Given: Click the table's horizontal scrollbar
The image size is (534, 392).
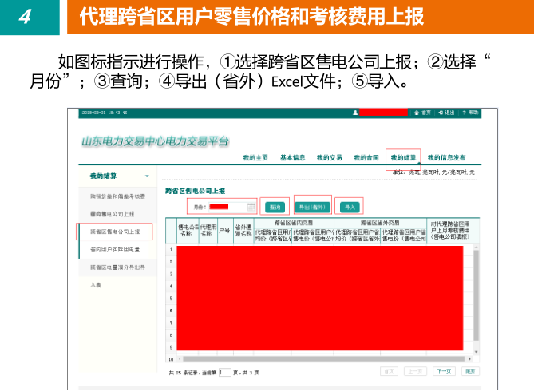Looking at the screenshot, I should pyautogui.click(x=319, y=358).
